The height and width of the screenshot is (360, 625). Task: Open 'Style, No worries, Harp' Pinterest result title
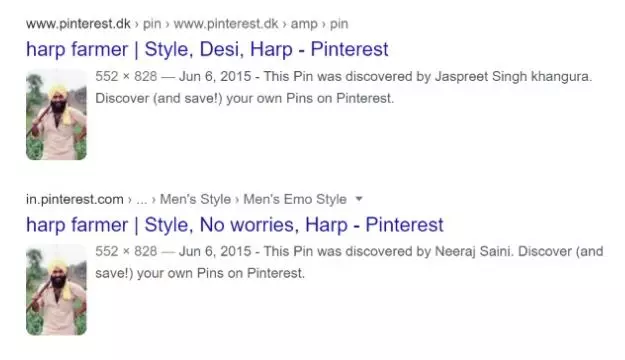(235, 225)
